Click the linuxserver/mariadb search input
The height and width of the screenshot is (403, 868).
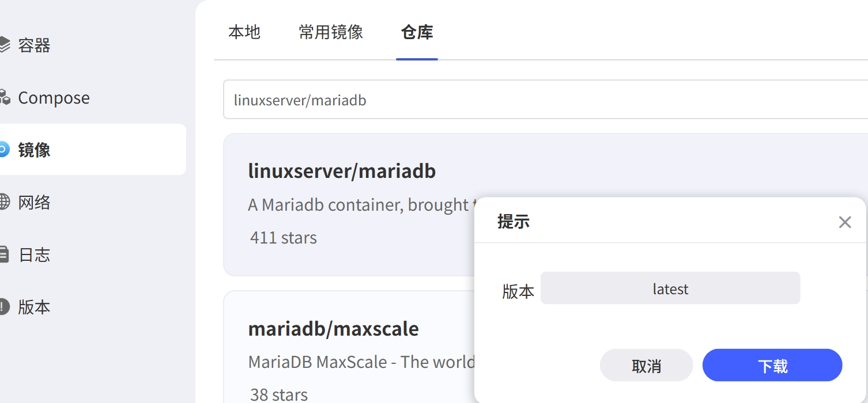click(x=403, y=99)
